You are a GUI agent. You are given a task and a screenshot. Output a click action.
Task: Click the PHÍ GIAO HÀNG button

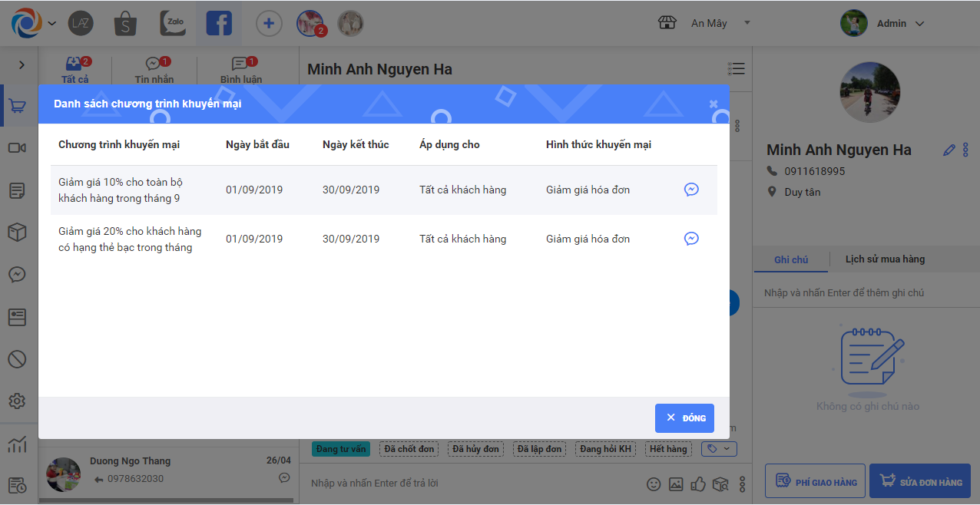click(x=815, y=482)
